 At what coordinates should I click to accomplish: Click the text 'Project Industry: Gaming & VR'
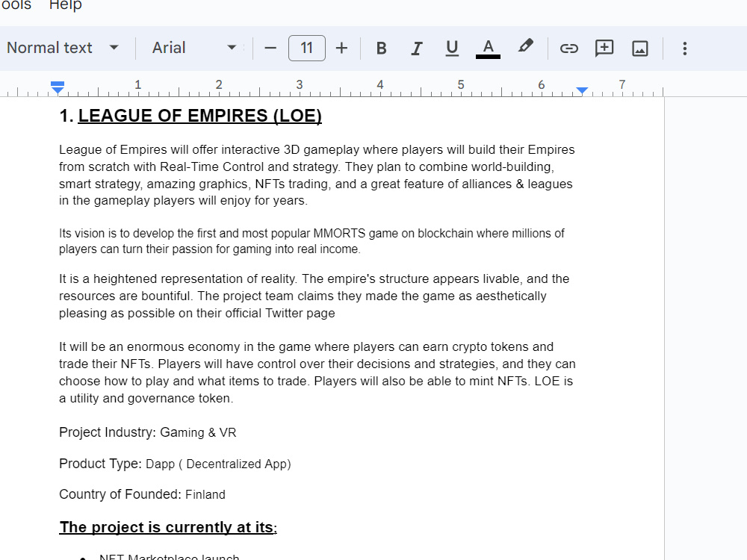tap(148, 432)
